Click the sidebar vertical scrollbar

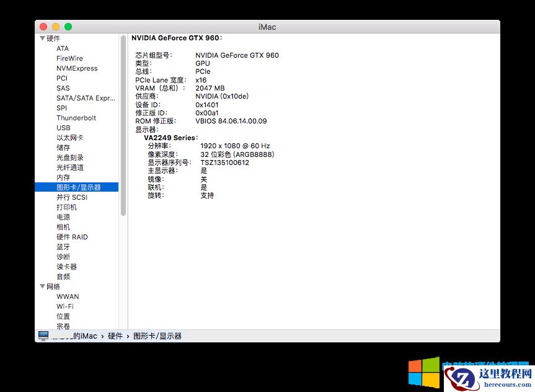tap(123, 125)
